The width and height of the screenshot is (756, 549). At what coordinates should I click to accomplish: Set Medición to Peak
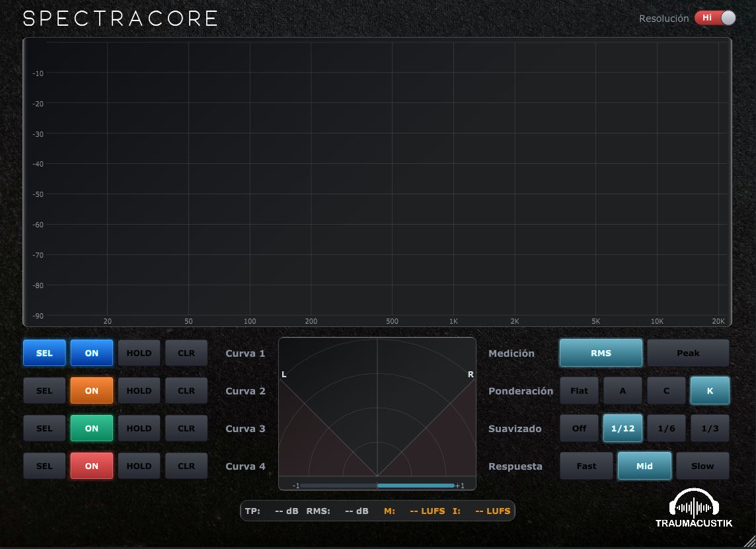click(688, 353)
